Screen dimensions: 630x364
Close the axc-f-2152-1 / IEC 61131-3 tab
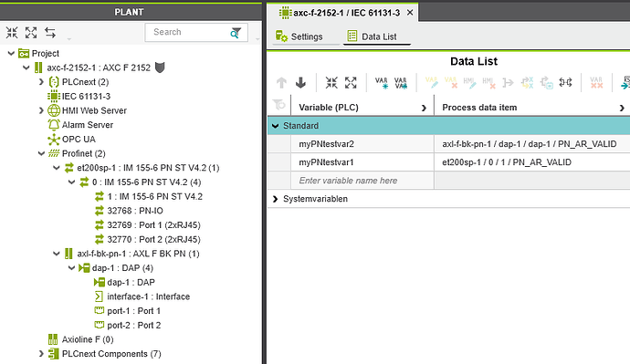pos(410,13)
